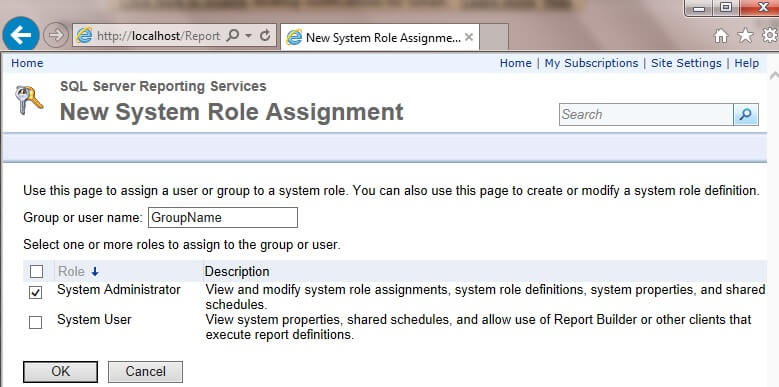Image resolution: width=779 pixels, height=387 pixels.
Task: Click the browser forward arrow button
Action: (x=56, y=35)
